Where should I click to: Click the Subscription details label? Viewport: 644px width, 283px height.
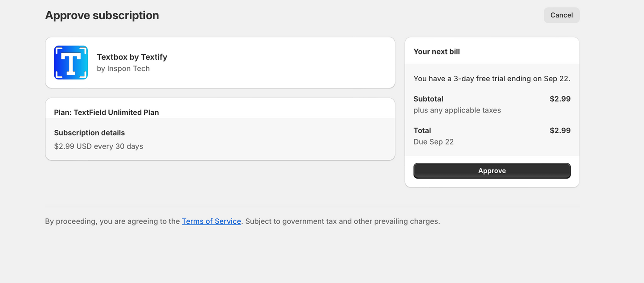(x=90, y=133)
